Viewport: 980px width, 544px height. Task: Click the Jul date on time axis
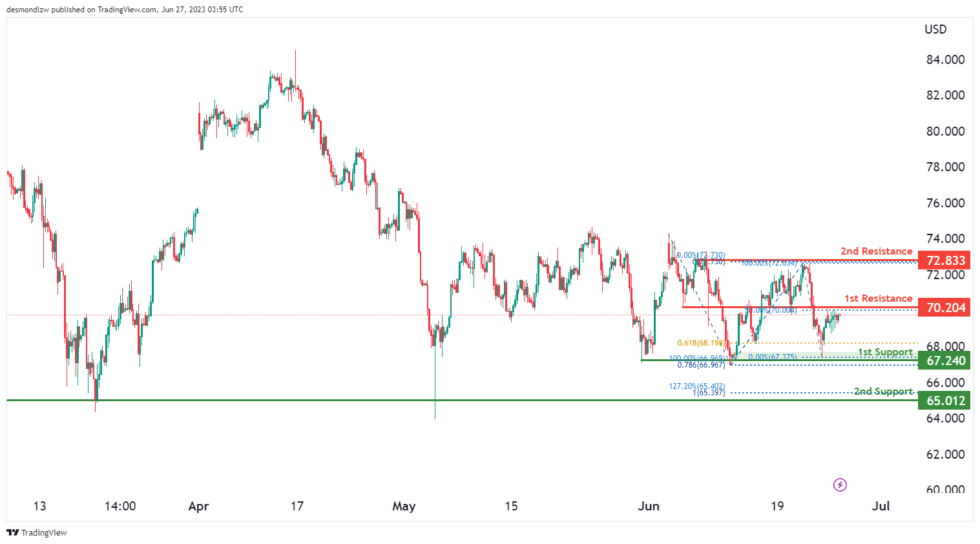click(x=881, y=506)
